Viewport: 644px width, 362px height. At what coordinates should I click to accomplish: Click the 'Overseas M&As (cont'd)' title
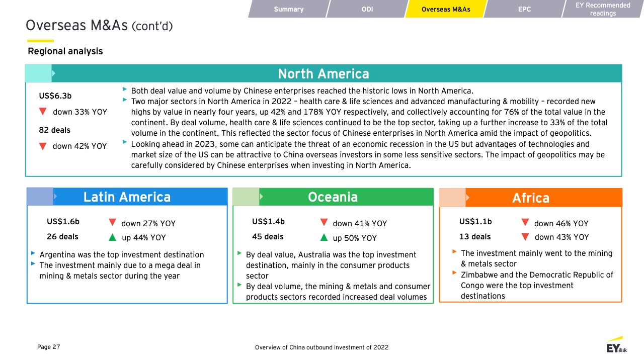(x=99, y=25)
